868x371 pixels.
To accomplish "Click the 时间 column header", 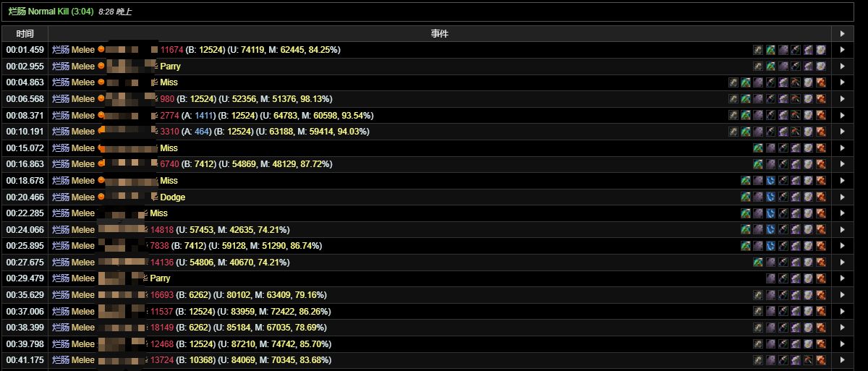I will (x=25, y=34).
